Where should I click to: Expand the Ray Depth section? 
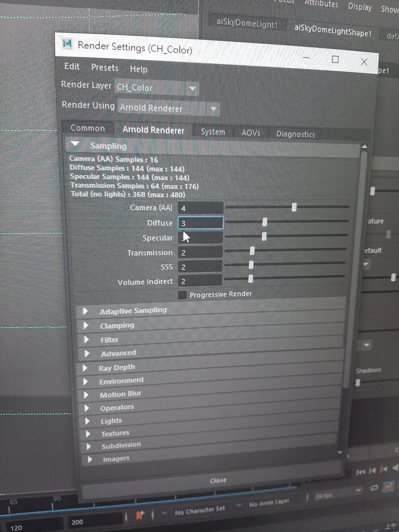coord(85,368)
